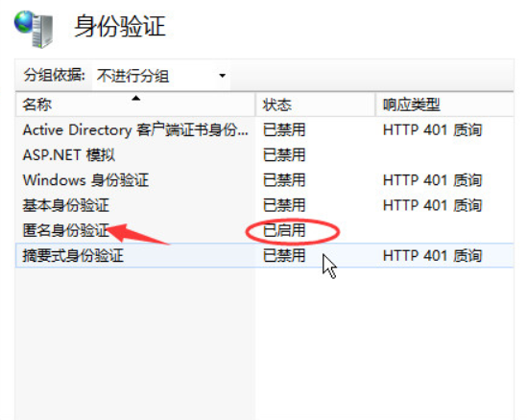Open the 分组依据 dropdown arrow
Screen dimensions: 527x420
click(222, 76)
